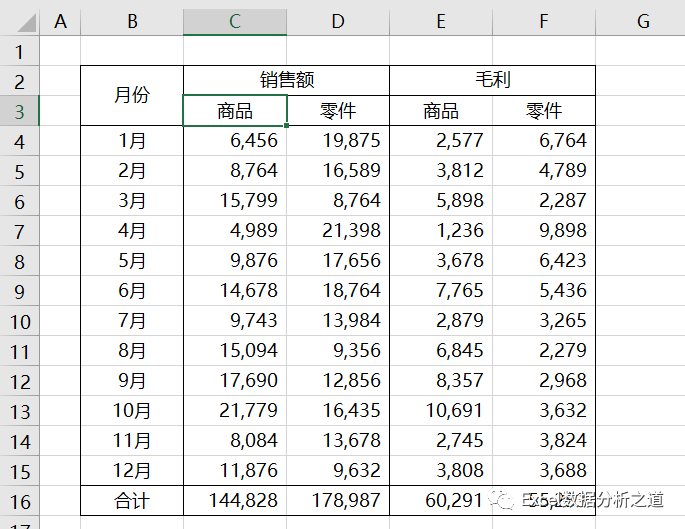Image resolution: width=685 pixels, height=529 pixels.
Task: Select cell with value 15,094
Action: coord(235,351)
